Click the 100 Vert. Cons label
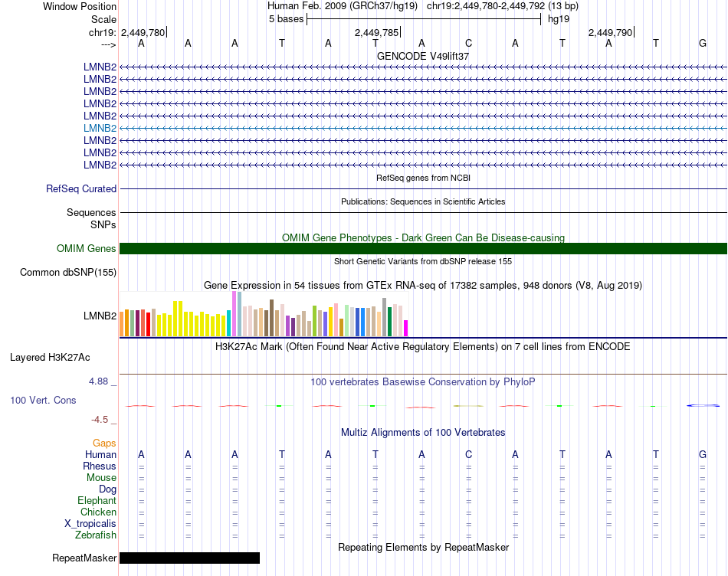This screenshot has height=576, width=728. [43, 400]
